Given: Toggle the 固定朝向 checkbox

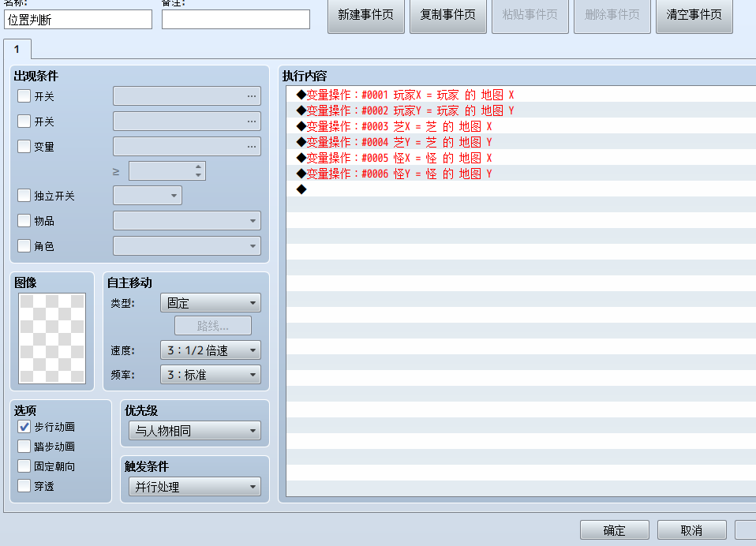Looking at the screenshot, I should click(x=24, y=466).
